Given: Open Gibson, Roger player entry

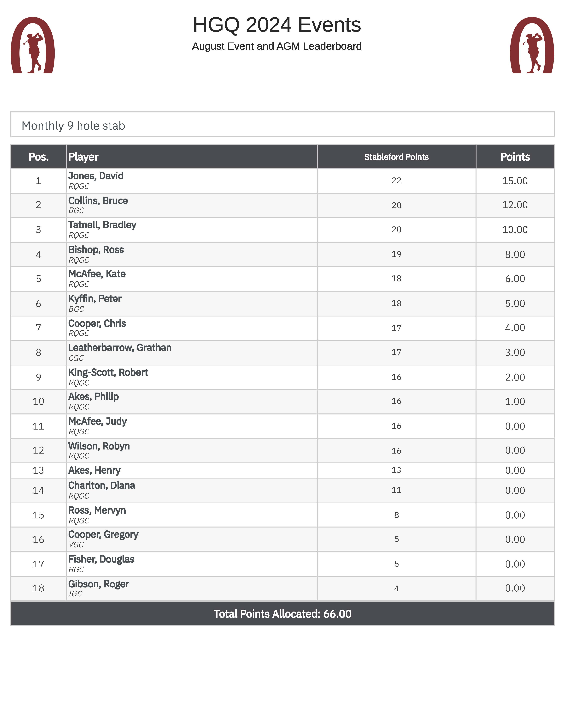Looking at the screenshot, I should [x=98, y=584].
